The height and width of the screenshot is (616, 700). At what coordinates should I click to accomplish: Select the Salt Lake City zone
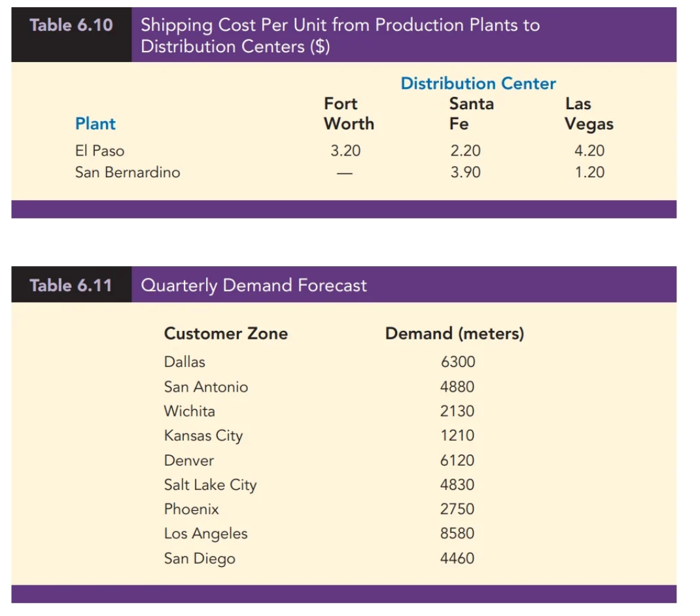pyautogui.click(x=210, y=485)
